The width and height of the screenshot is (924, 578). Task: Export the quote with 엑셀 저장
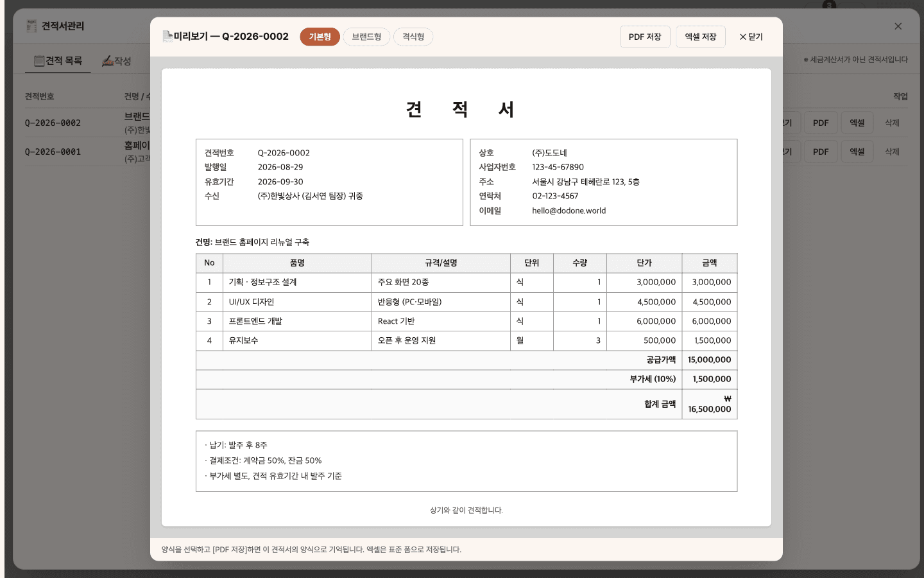coord(701,37)
